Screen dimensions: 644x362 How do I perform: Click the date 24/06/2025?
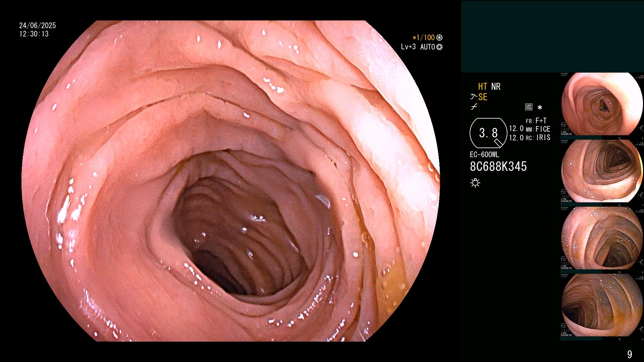[38, 26]
